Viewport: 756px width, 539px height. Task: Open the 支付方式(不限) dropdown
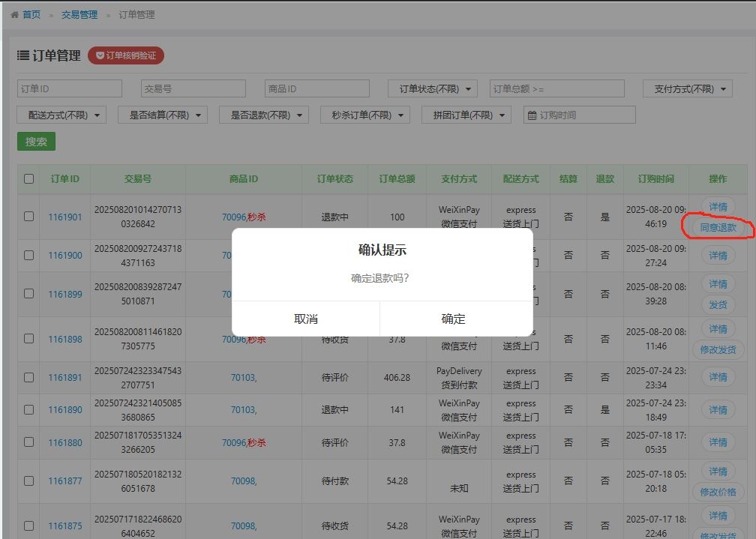(688, 88)
